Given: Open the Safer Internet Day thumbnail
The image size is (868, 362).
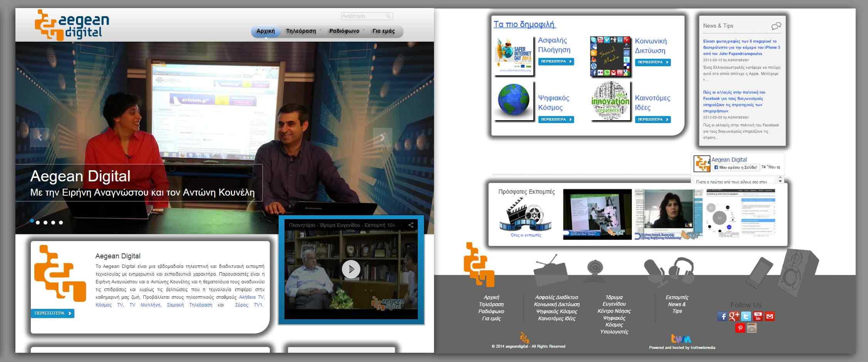Looking at the screenshot, I should tap(514, 56).
